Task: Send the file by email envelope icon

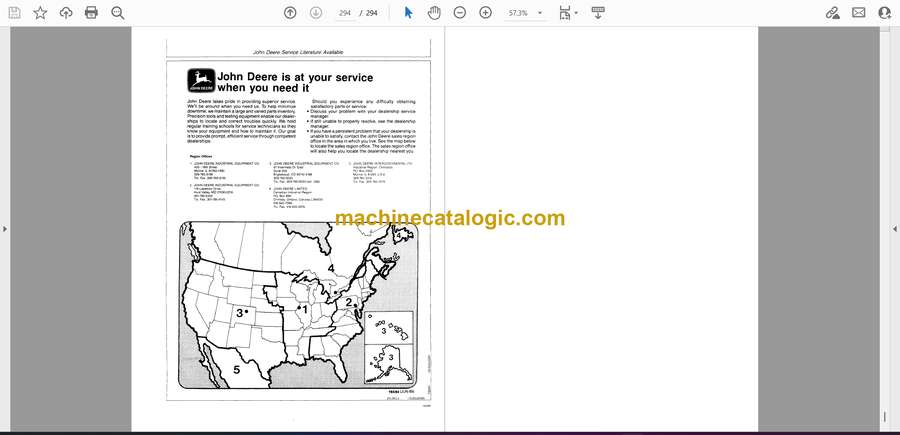Action: (x=859, y=13)
